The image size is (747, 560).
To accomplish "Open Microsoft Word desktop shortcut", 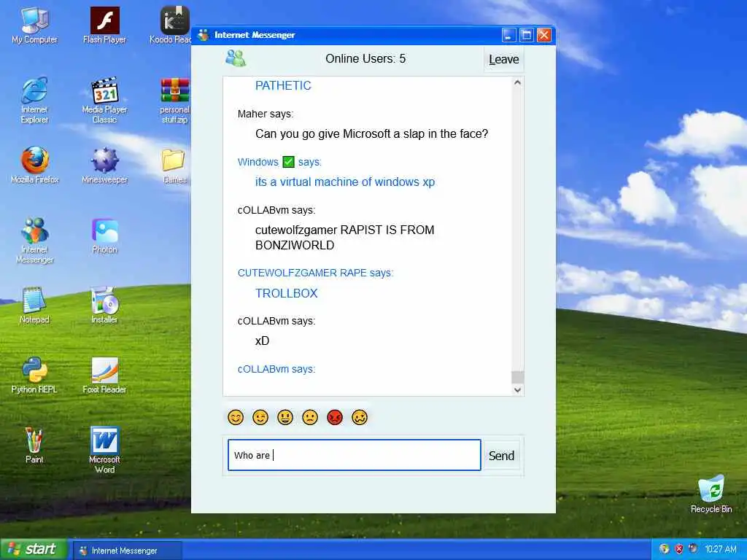I will pyautogui.click(x=104, y=450).
